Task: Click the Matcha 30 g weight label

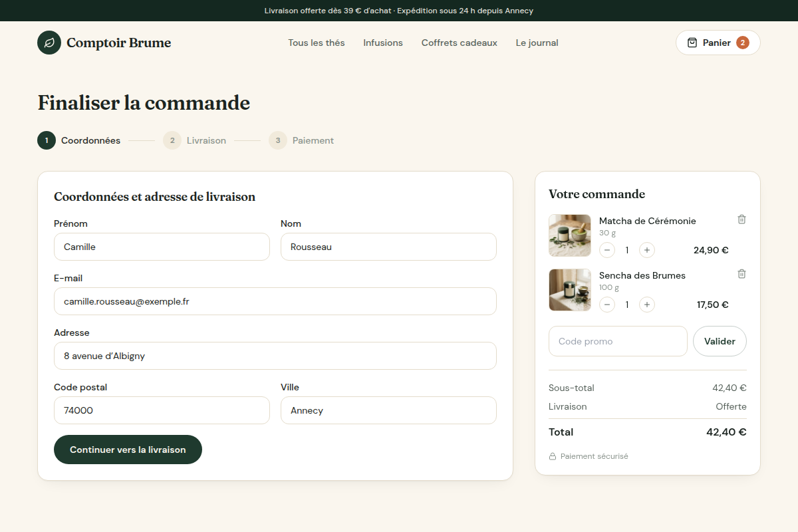Action: (x=608, y=233)
